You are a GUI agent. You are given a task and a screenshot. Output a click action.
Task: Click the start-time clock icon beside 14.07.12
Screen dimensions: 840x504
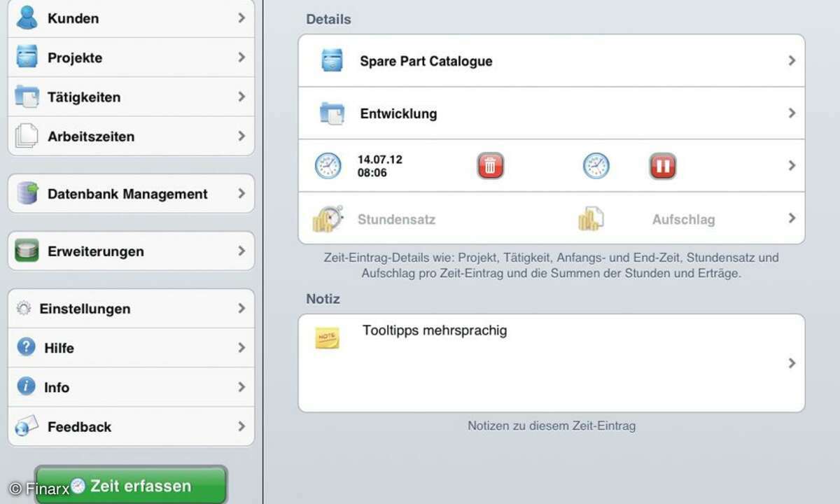pos(328,166)
